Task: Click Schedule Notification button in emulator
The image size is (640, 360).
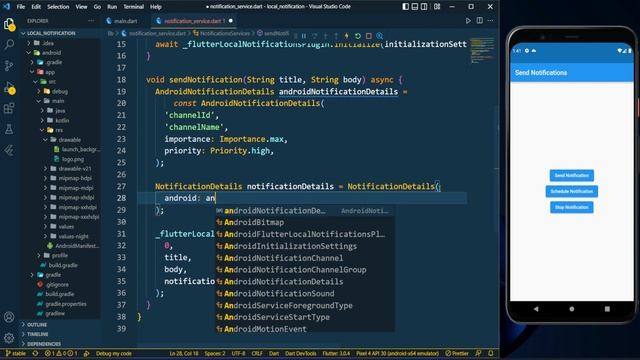Action: pos(571,191)
